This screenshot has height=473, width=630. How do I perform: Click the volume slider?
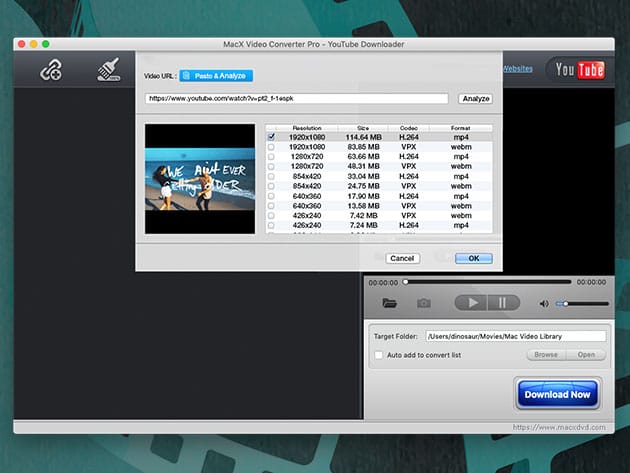coord(582,303)
